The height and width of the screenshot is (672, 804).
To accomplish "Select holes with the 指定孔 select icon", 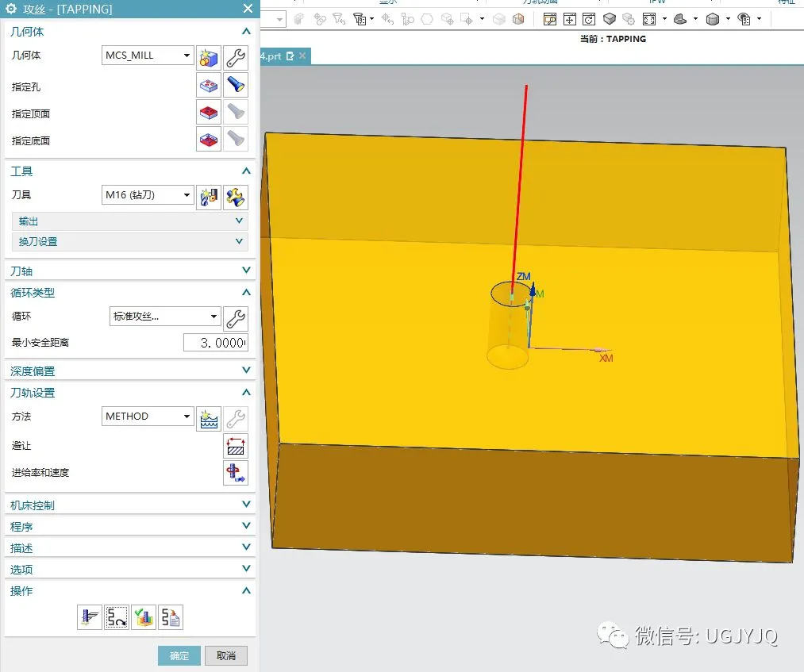I will (x=209, y=85).
